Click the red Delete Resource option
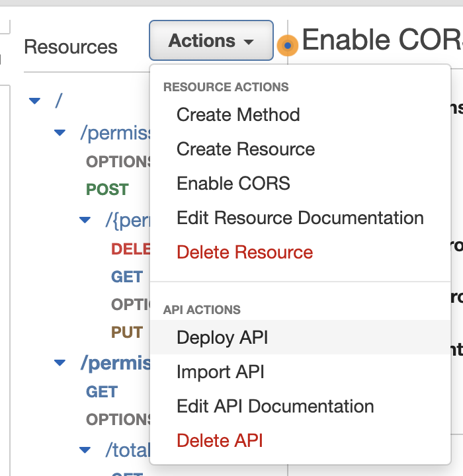The image size is (463, 476). coord(244,252)
